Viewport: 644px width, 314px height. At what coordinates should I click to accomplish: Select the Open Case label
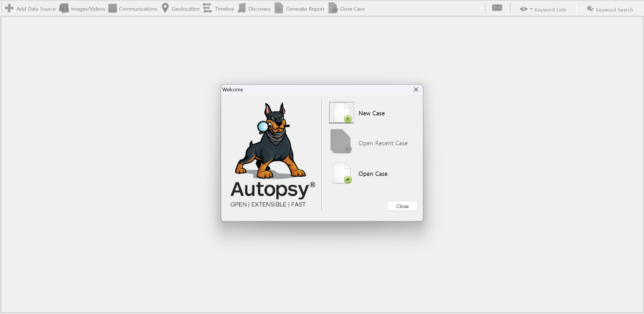click(x=373, y=174)
